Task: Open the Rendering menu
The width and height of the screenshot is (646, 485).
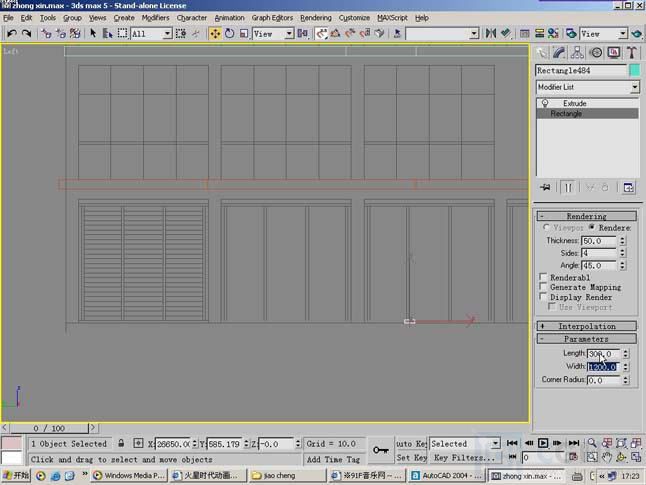Action: pyautogui.click(x=316, y=18)
